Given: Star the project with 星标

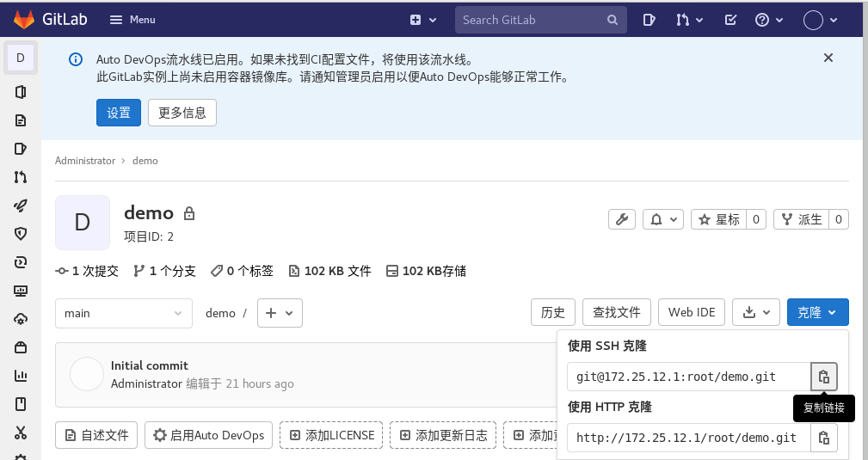Looking at the screenshot, I should coord(718,219).
